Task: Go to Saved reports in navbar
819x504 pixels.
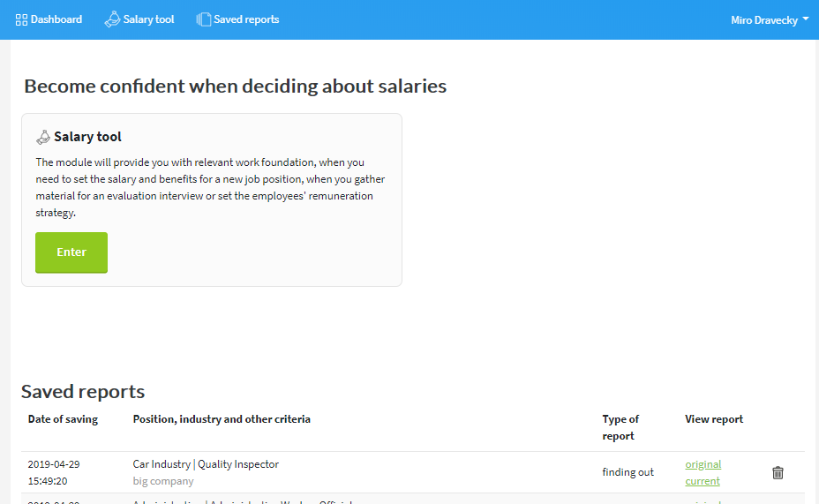Action: pos(237,19)
